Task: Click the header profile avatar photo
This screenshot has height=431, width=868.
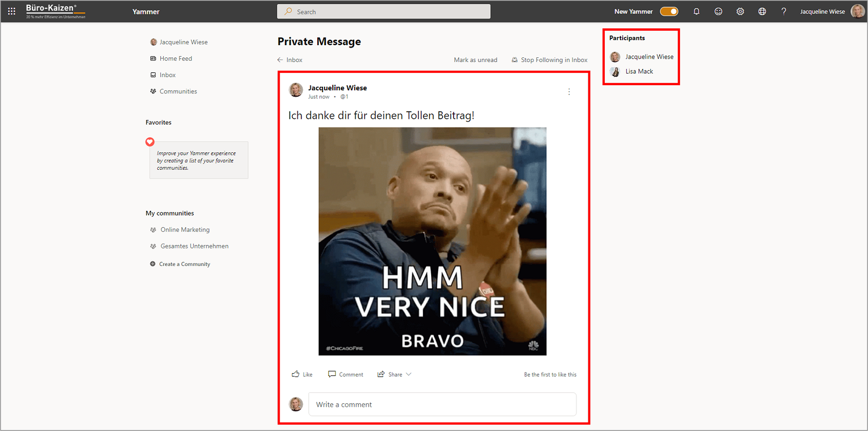Action: click(858, 12)
